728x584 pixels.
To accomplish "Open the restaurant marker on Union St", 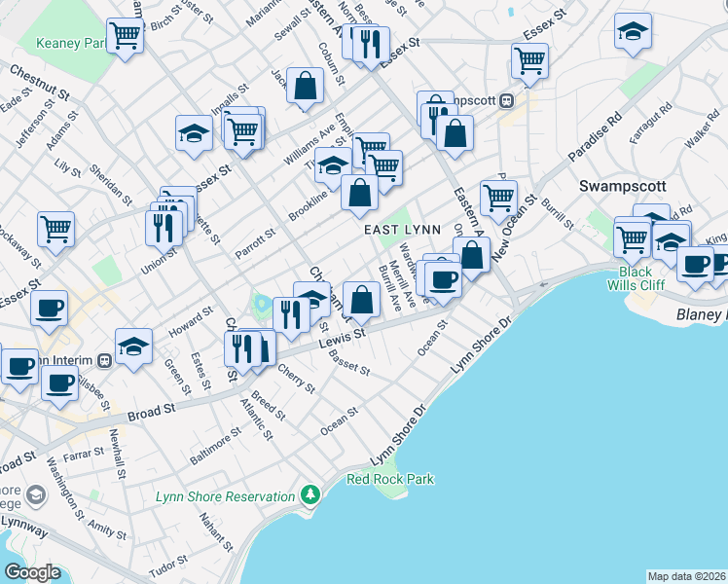I will [164, 232].
